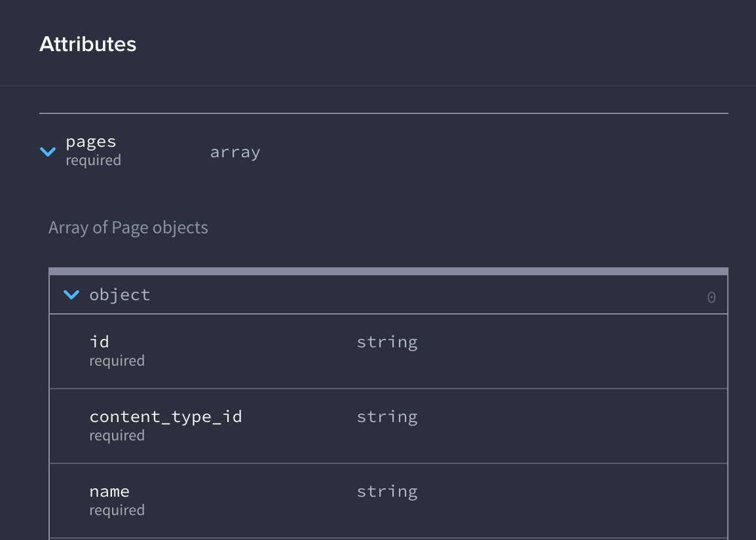Collapse the object row chevron
Viewport: 756px width, 540px height.
pos(71,295)
